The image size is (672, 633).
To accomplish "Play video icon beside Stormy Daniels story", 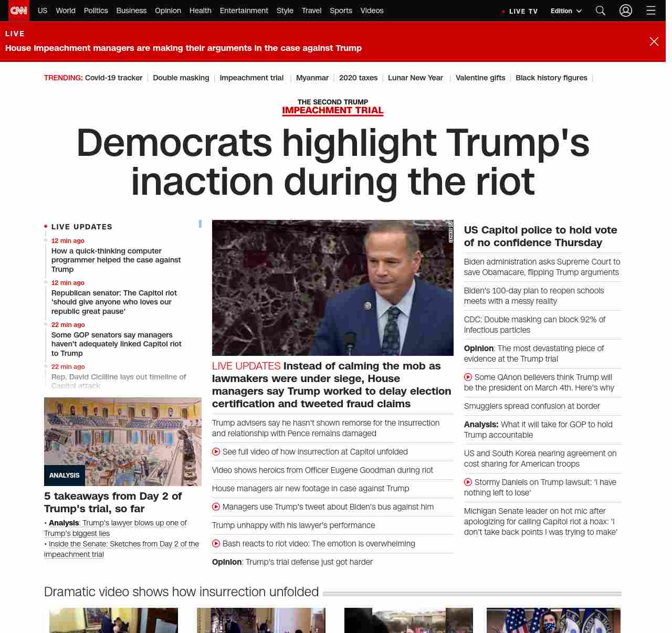I will 468,482.
